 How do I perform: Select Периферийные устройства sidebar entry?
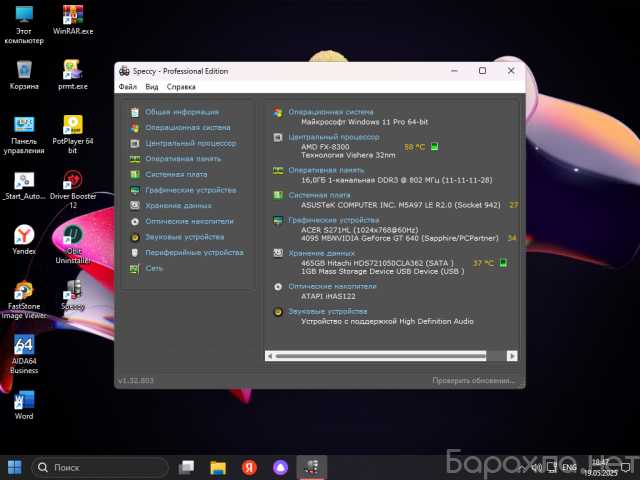pos(194,253)
